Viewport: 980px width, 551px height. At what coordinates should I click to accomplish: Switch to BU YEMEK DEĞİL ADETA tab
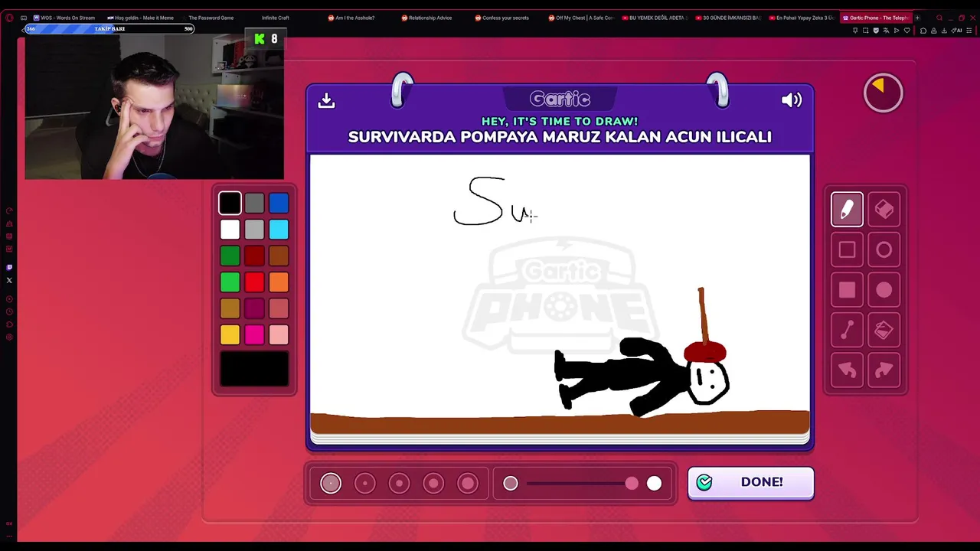(x=655, y=18)
